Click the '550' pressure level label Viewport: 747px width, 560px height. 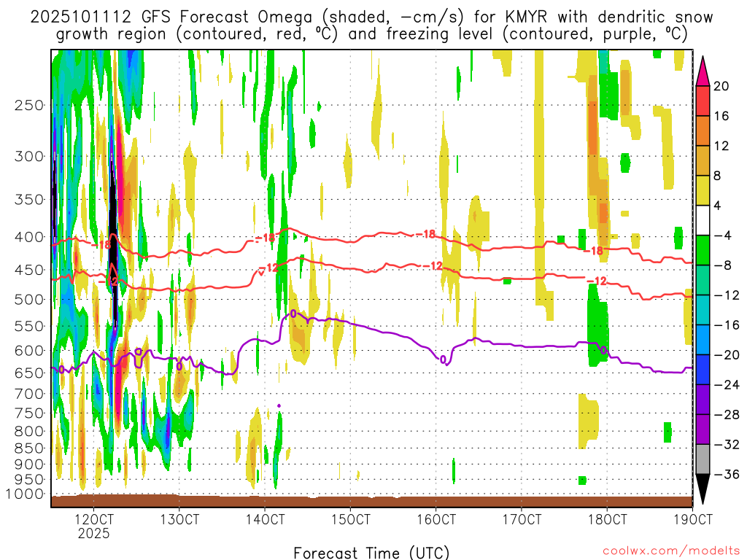point(29,326)
